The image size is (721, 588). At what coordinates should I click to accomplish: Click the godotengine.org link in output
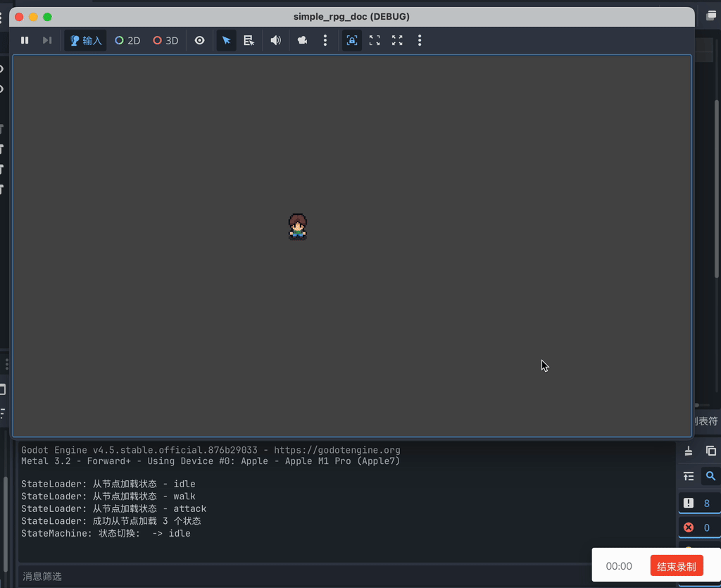click(x=337, y=450)
